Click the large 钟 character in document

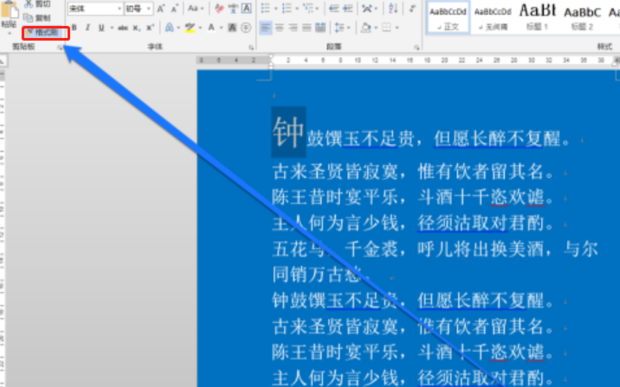(288, 132)
